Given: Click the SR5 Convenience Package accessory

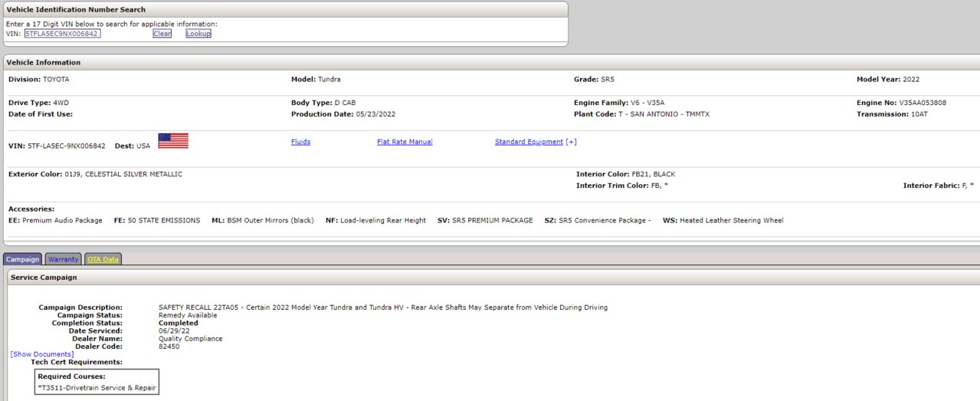Looking at the screenshot, I should tap(598, 220).
